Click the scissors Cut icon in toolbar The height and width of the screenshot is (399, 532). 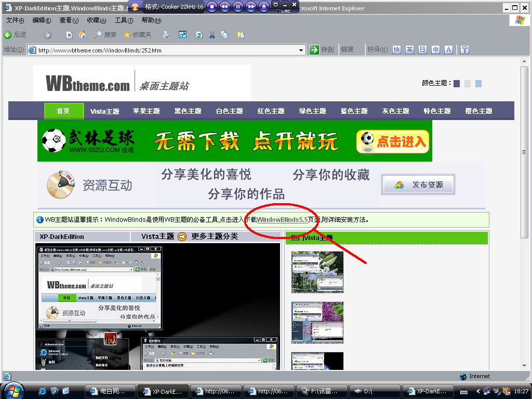(x=212, y=35)
